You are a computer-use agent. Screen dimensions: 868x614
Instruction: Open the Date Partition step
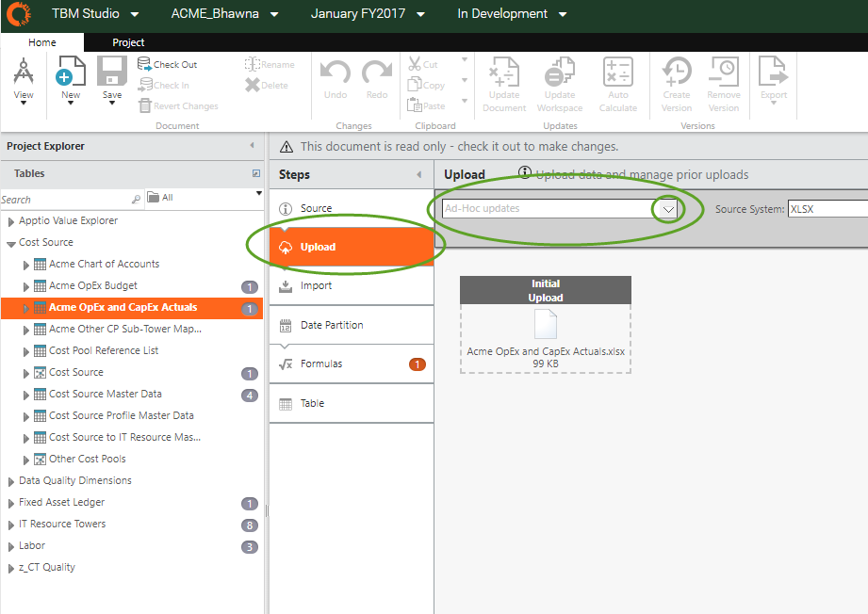click(x=352, y=325)
